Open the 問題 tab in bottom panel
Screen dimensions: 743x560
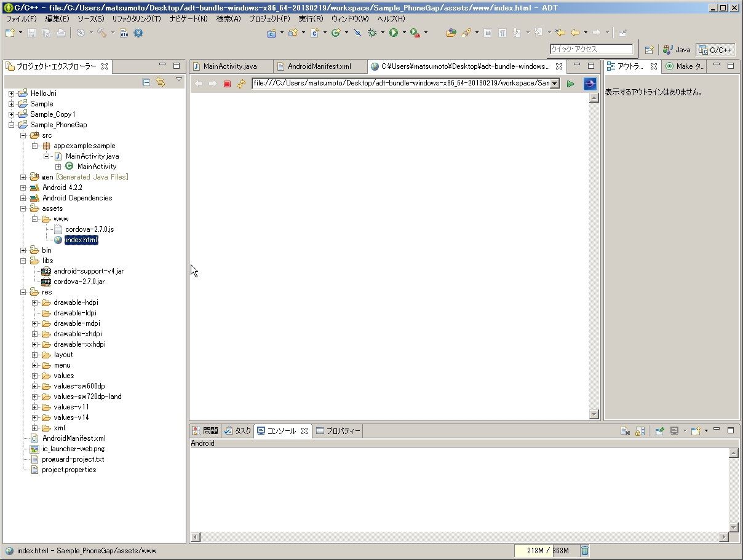coord(205,431)
